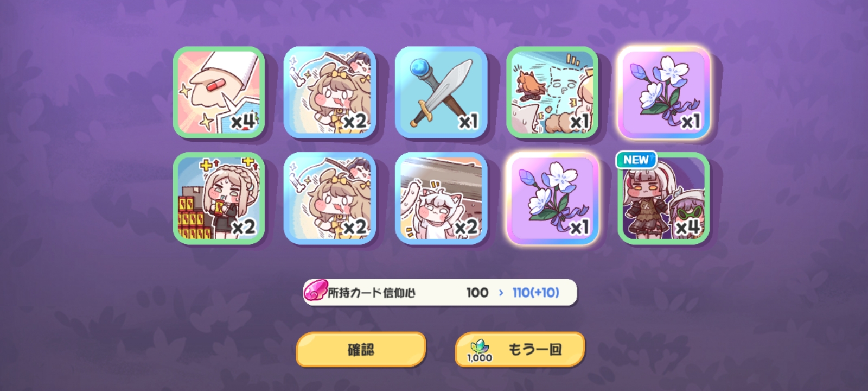Select the bottom-row flower bouquet card
The image size is (868, 391).
[x=552, y=198]
